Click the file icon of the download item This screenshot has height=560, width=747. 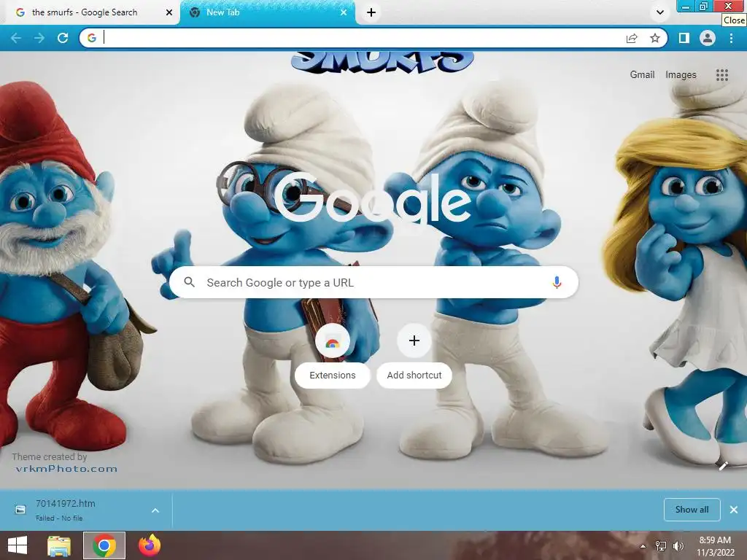(20, 510)
